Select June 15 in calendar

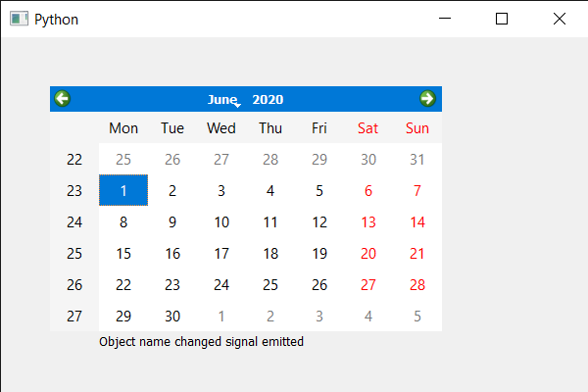(123, 253)
